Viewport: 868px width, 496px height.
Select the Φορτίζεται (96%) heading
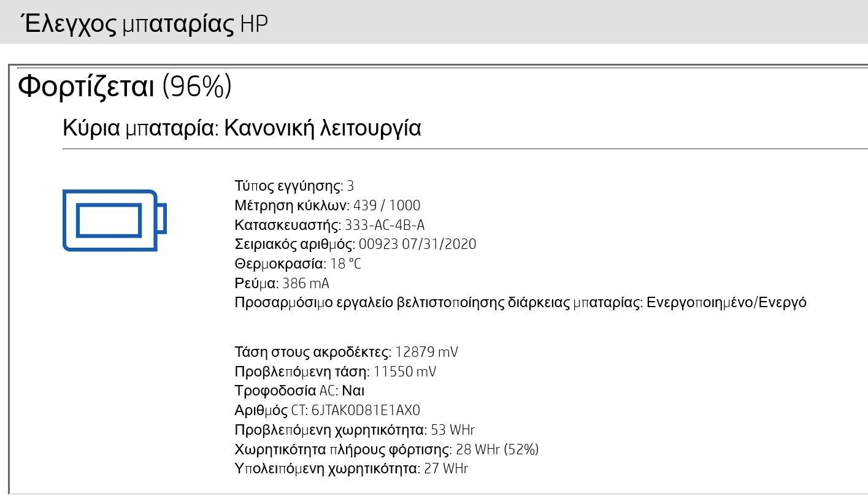[125, 86]
